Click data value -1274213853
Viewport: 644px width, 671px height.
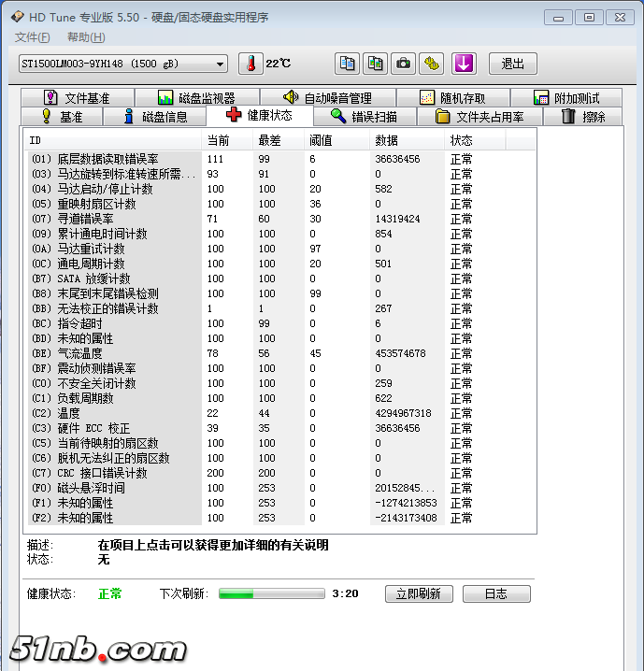tap(406, 503)
